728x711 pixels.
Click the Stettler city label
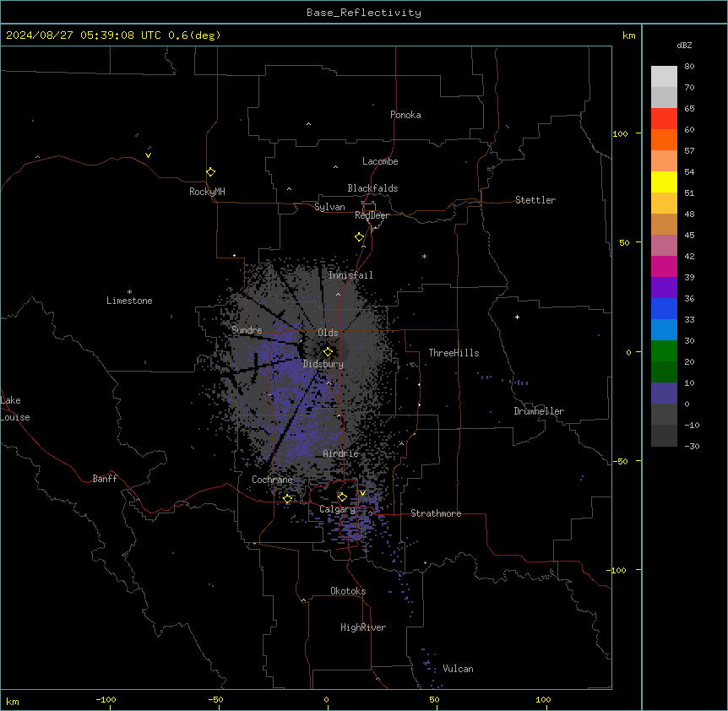pos(535,200)
